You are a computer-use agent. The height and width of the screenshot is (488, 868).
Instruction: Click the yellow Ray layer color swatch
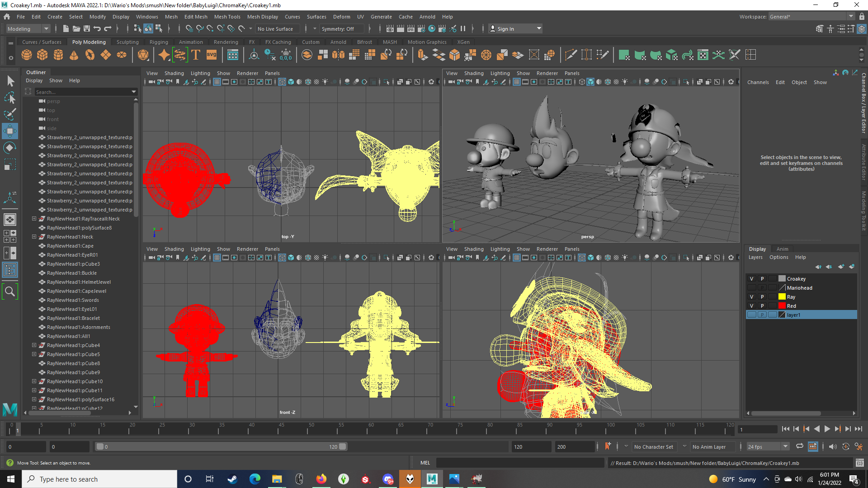click(782, 297)
